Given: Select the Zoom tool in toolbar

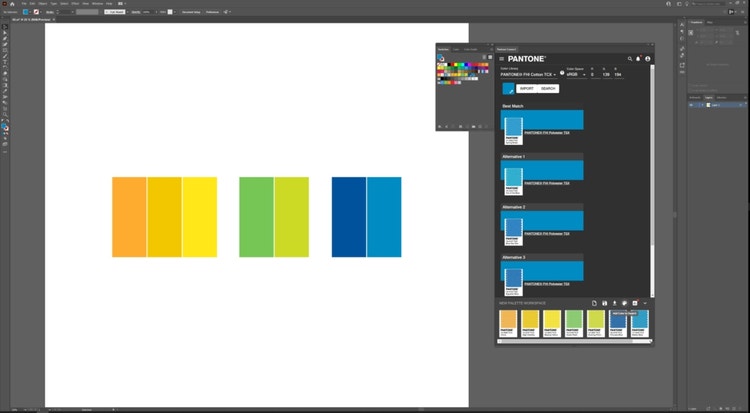Looking at the screenshot, I should (x=5, y=114).
